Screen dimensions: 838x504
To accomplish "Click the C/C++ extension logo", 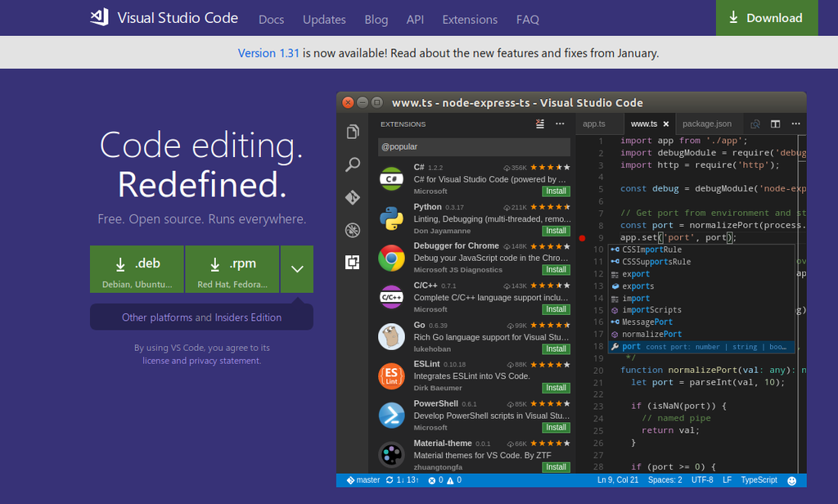I will (x=392, y=297).
